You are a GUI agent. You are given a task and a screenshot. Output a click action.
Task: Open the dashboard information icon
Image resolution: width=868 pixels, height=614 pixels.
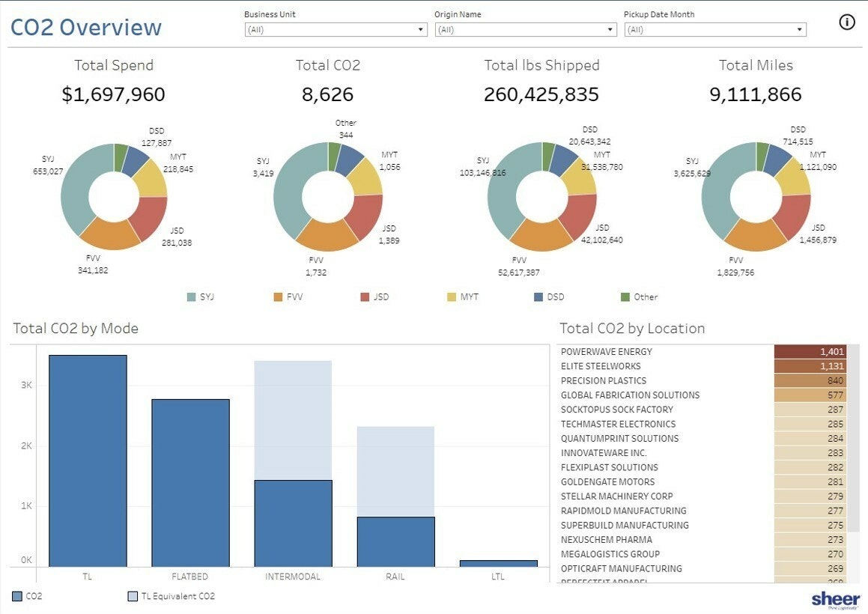(846, 22)
